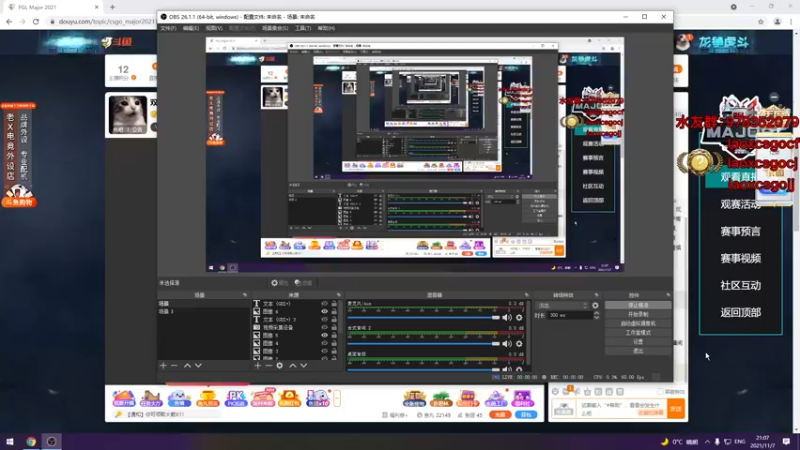Toggle visibility of 视频采集设备 source
Image resolution: width=800 pixels, height=450 pixels.
(324, 328)
